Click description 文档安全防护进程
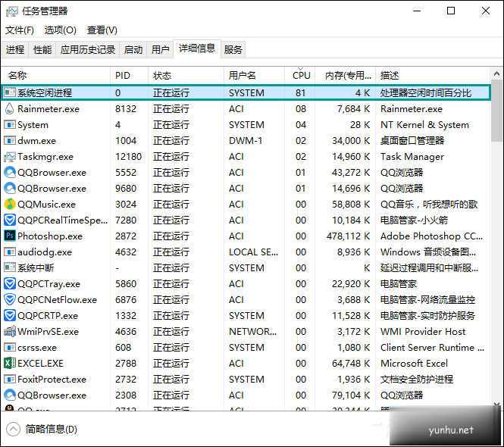The height and width of the screenshot is (447, 504). [417, 380]
